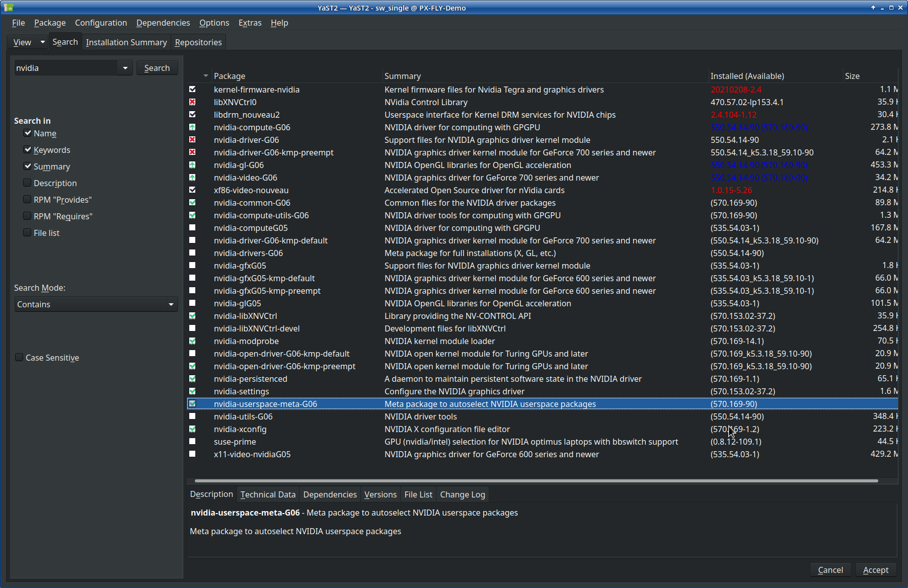This screenshot has width=908, height=588.
Task: Open the View dropdown
Action: (x=27, y=42)
